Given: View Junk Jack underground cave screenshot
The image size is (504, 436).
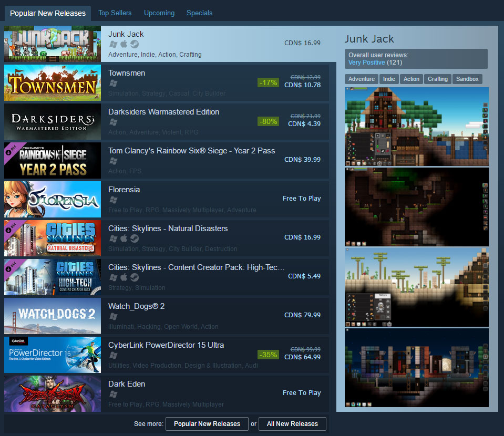Looking at the screenshot, I should click(417, 207).
